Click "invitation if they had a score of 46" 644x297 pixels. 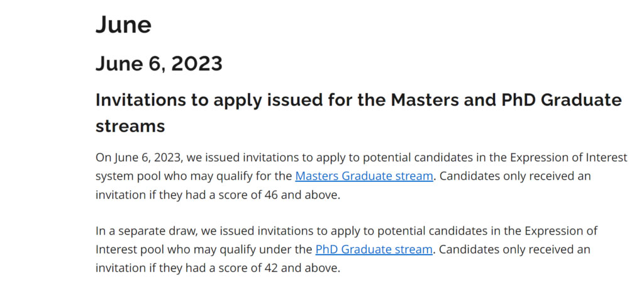pos(187,195)
